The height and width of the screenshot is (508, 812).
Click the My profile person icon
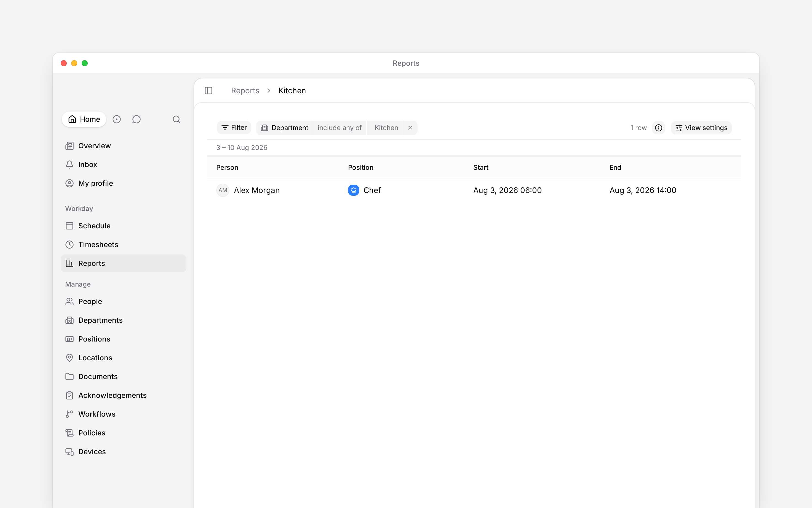[70, 183]
